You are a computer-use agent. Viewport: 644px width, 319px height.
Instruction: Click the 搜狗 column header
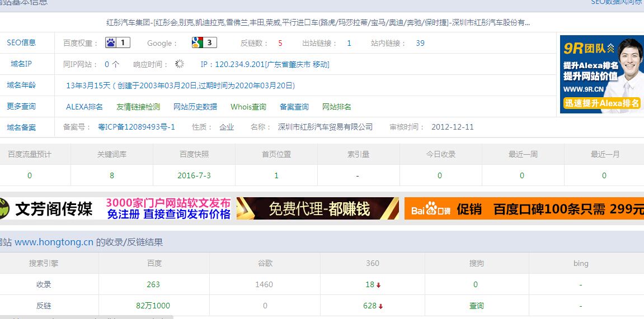[477, 263]
